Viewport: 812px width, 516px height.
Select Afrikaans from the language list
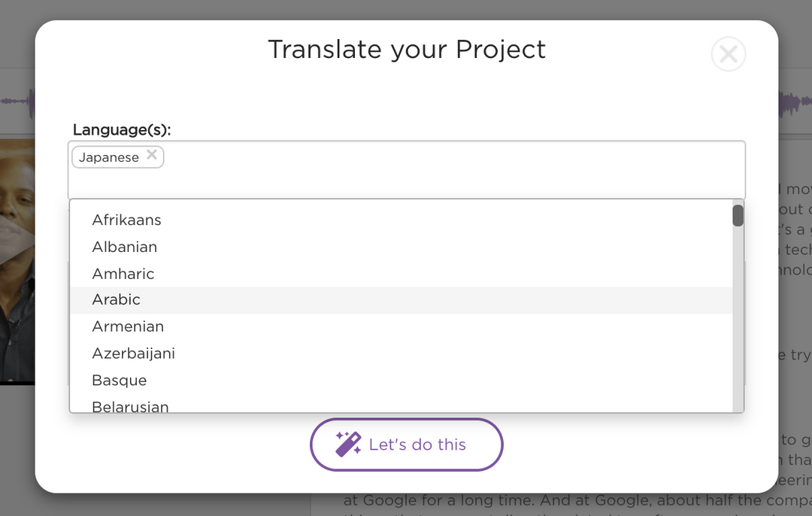coord(127,220)
